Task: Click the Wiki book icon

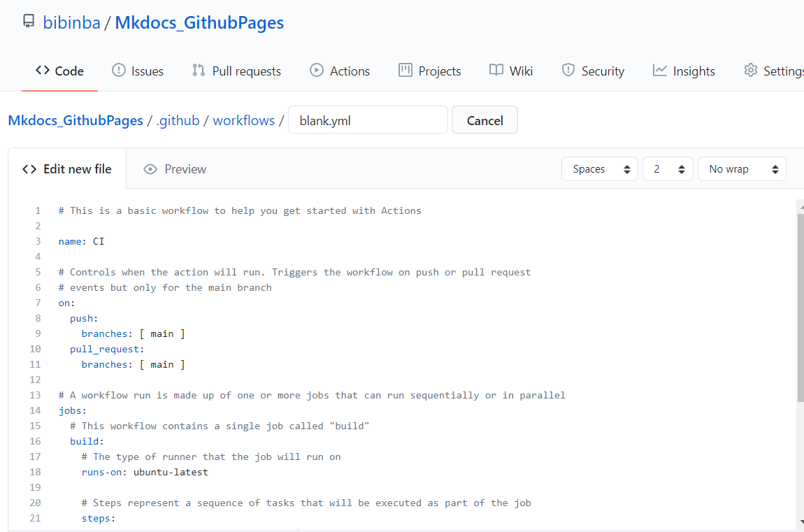Action: (x=496, y=70)
